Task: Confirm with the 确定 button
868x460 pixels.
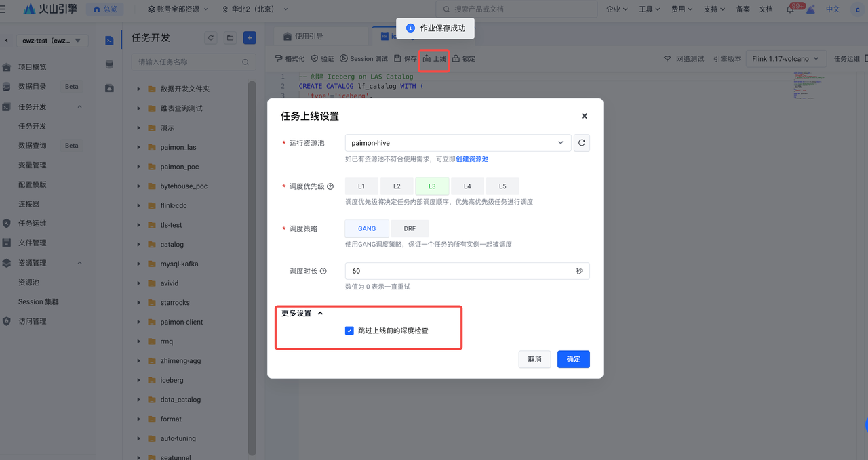Action: point(574,359)
